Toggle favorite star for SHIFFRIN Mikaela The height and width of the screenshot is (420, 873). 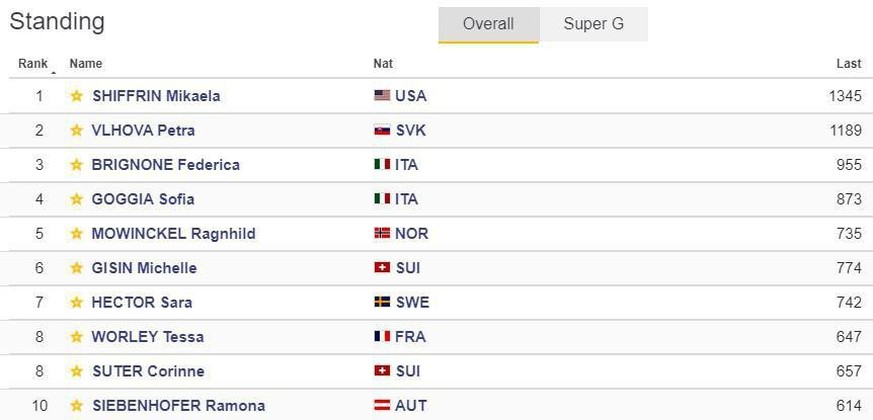pos(77,96)
